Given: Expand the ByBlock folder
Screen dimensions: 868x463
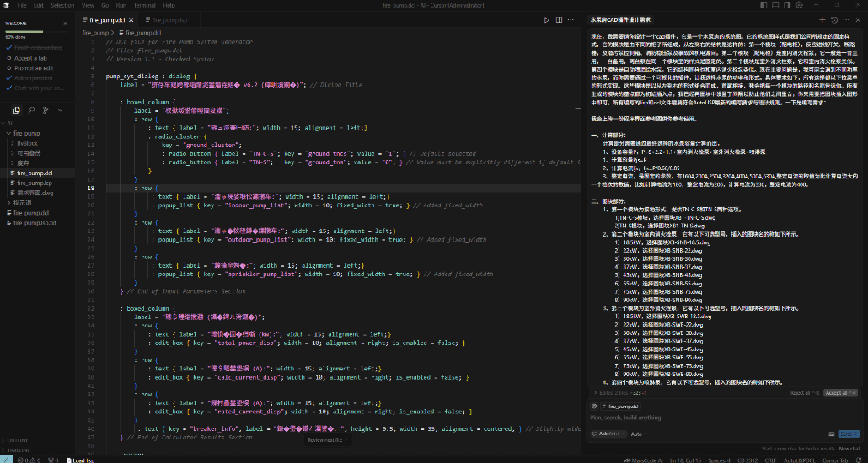Looking at the screenshot, I should [28, 143].
